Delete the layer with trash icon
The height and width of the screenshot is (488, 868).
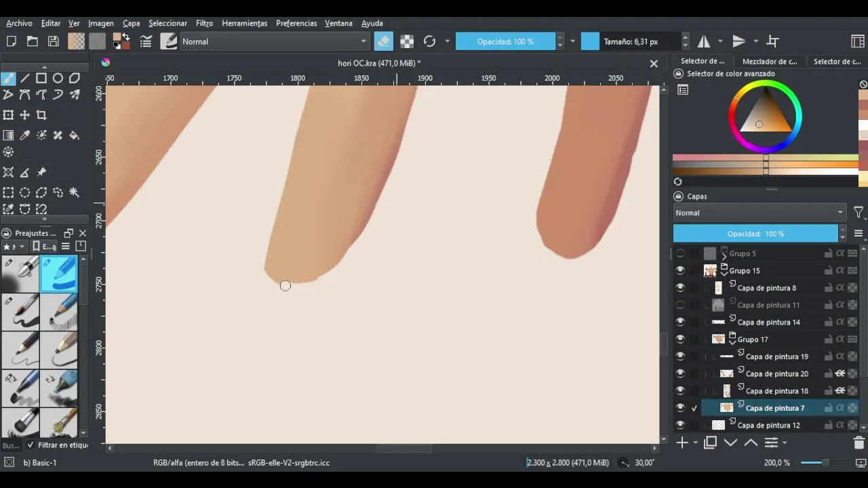point(859,443)
